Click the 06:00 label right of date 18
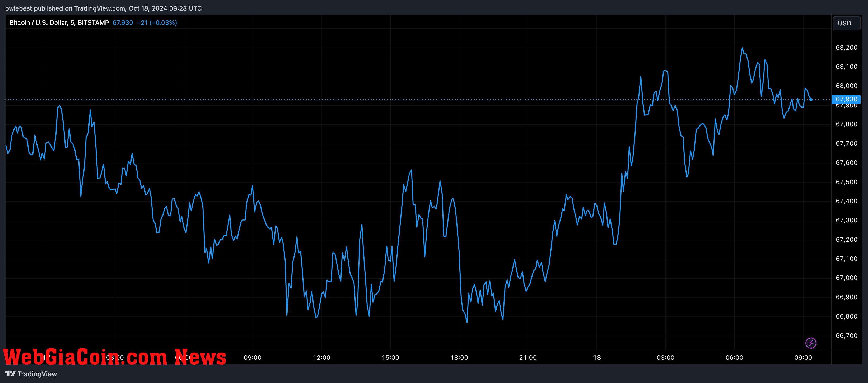868x383 pixels. (x=734, y=357)
